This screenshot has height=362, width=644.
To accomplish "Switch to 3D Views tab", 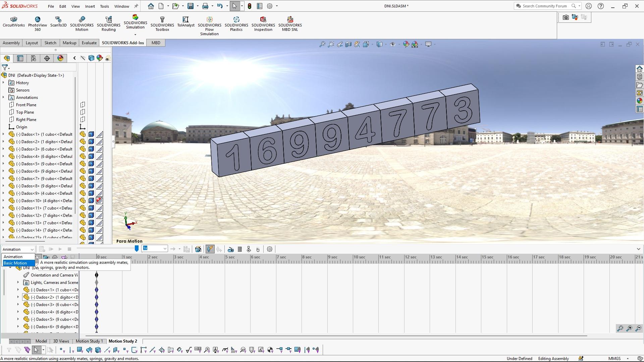I will coord(61,341).
